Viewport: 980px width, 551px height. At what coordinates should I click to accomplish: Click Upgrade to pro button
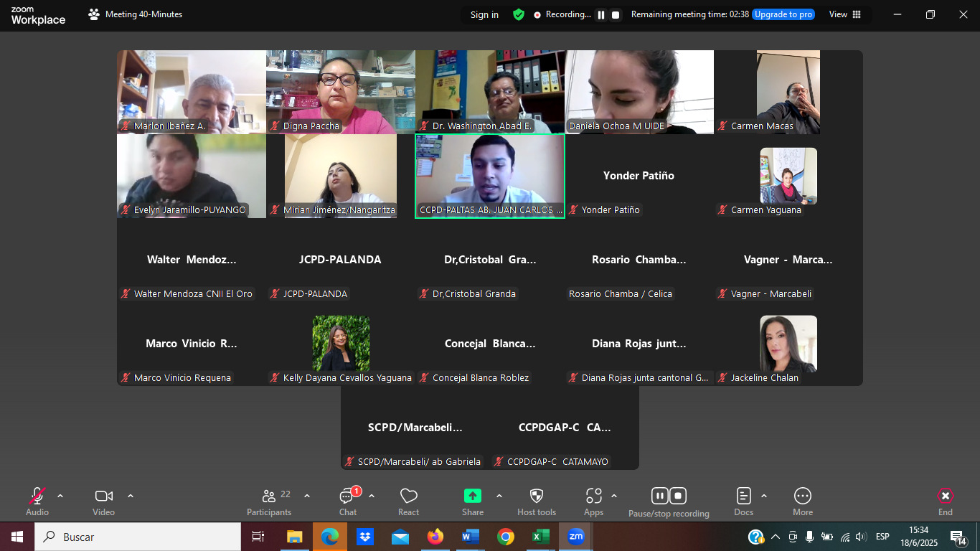783,14
